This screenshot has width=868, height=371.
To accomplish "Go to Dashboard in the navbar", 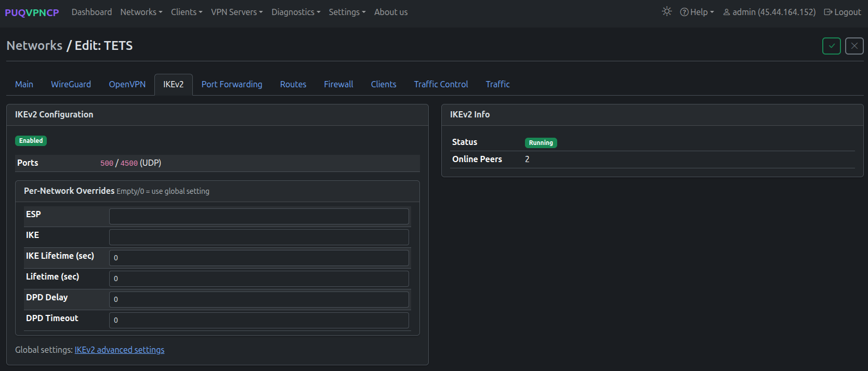I will [91, 12].
